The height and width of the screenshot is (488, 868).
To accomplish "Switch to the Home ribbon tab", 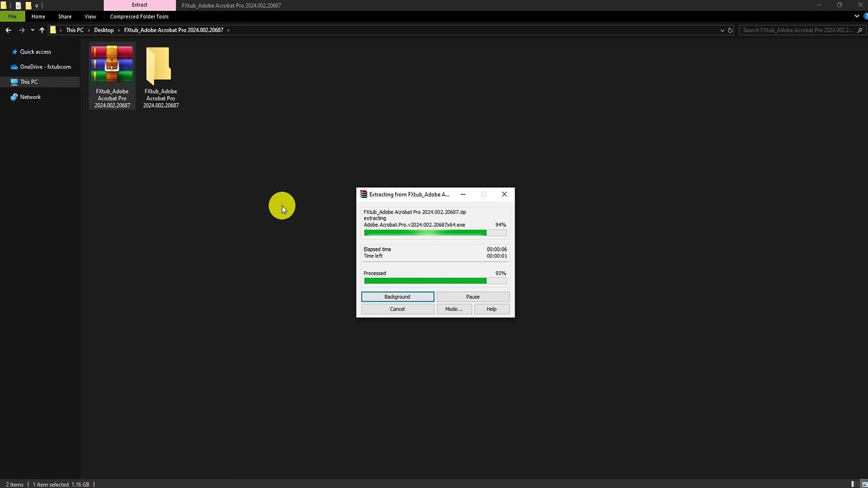I will pos(38,16).
